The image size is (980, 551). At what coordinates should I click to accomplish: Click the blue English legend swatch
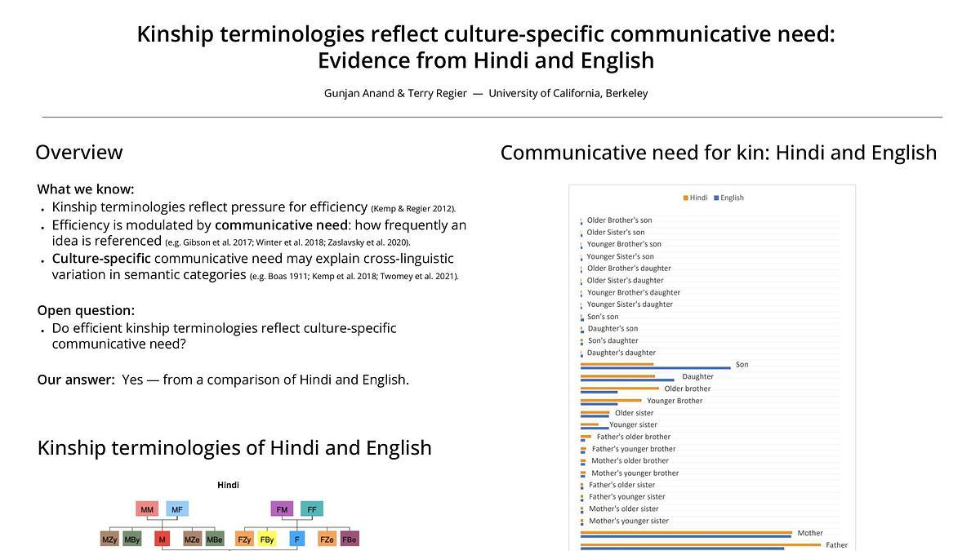tap(717, 198)
